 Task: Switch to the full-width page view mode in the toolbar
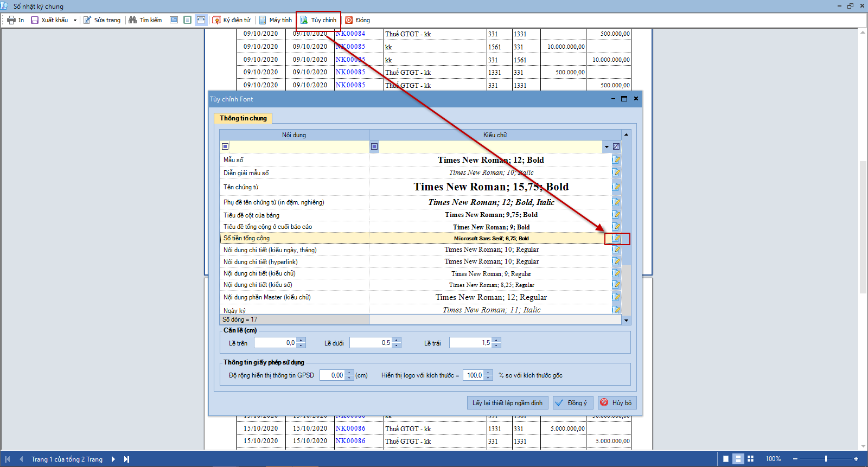coord(201,20)
